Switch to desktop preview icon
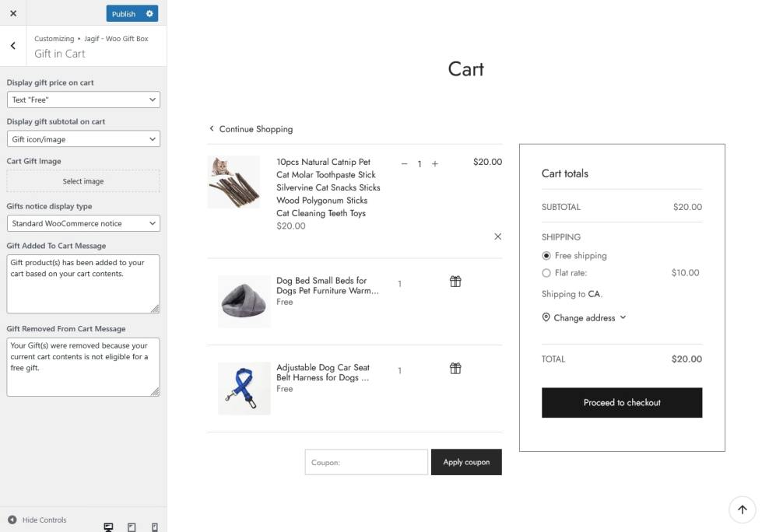The height and width of the screenshot is (532, 762). [109, 527]
